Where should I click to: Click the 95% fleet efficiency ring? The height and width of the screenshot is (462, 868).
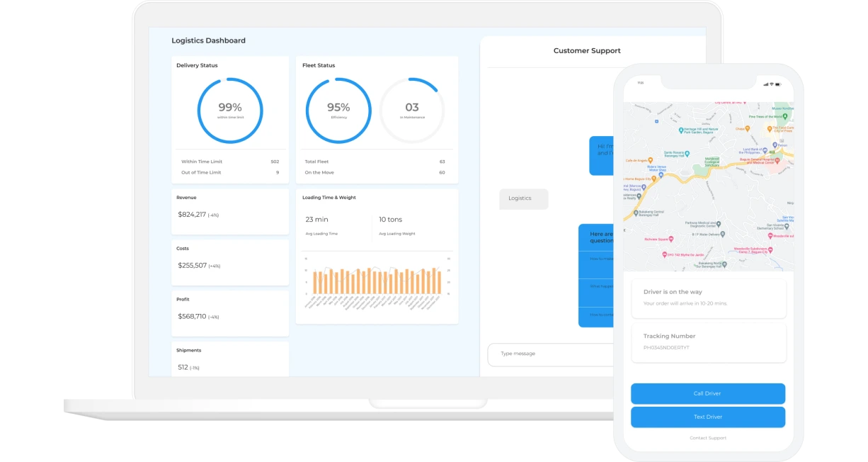pyautogui.click(x=338, y=111)
